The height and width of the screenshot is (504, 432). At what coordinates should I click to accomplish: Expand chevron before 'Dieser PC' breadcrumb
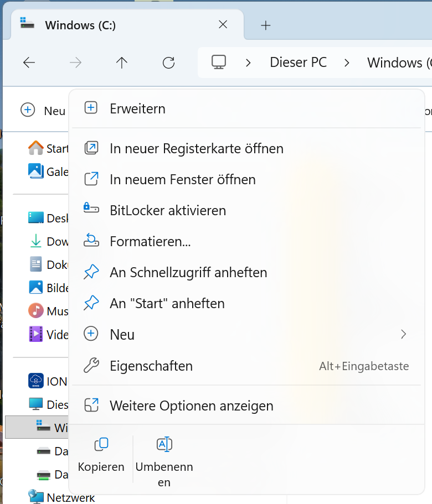248,63
